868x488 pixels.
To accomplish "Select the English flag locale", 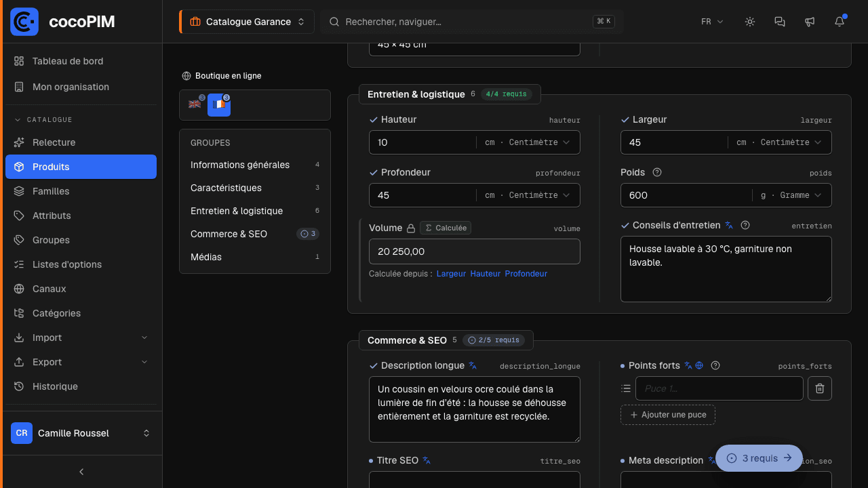I will pyautogui.click(x=195, y=104).
